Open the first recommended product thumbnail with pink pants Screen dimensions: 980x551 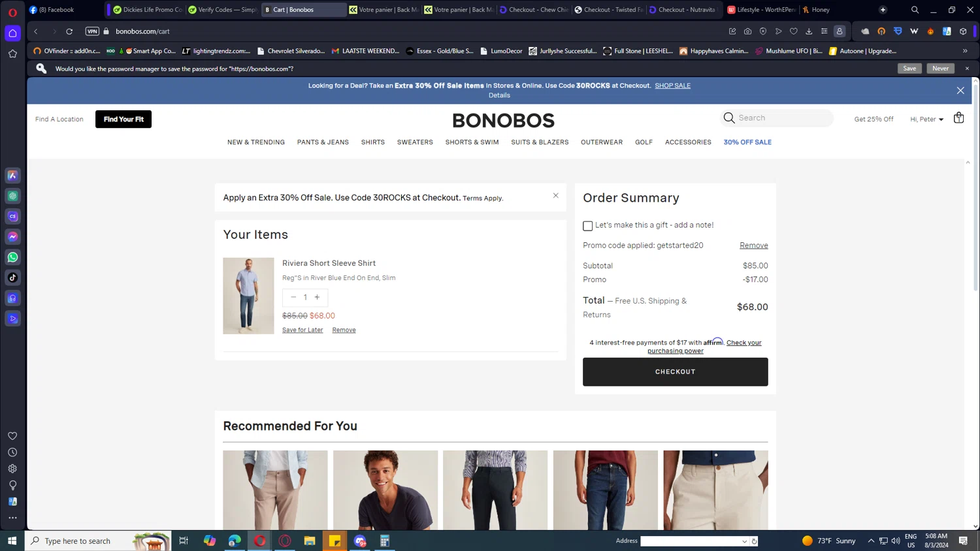(x=275, y=490)
